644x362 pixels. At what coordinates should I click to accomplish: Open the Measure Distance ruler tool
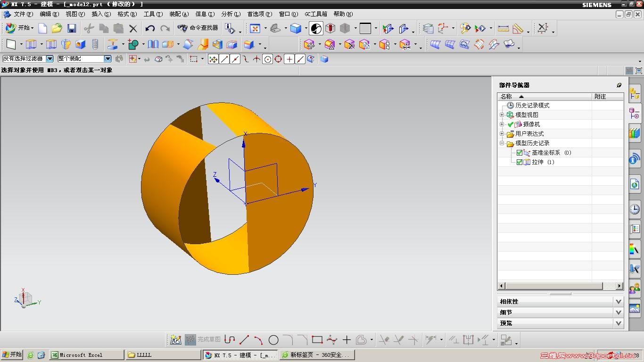[x=503, y=28]
